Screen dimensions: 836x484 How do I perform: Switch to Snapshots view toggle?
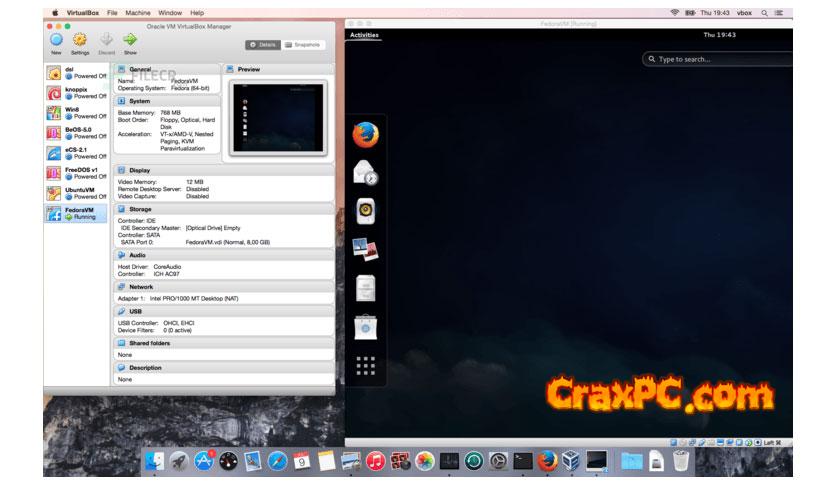(x=303, y=45)
